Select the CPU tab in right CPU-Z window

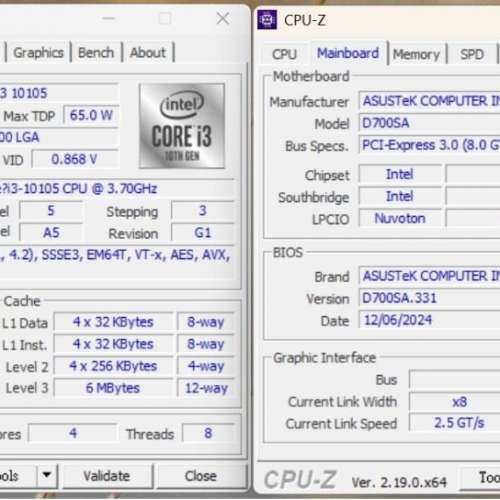(284, 54)
